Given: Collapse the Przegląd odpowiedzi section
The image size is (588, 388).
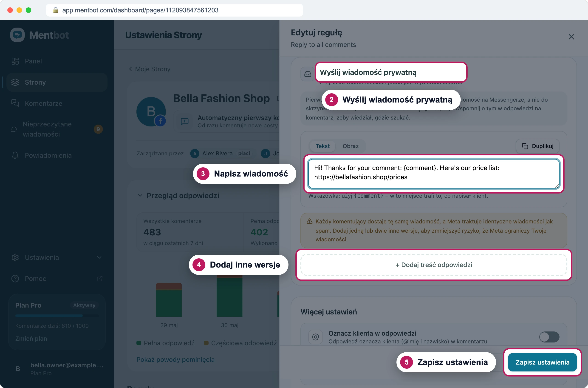Looking at the screenshot, I should (140, 195).
